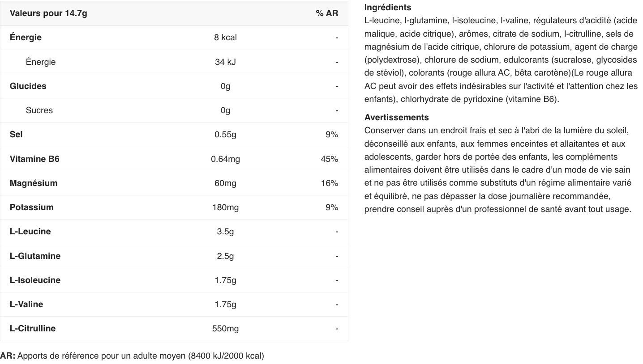
Task: Click the 'L-Leucine' row label
Action: coord(30,232)
